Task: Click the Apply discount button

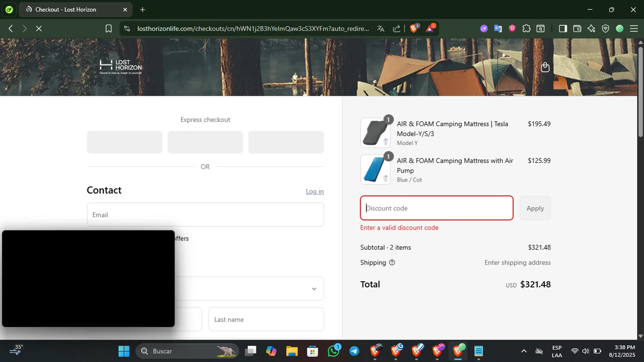Action: coord(535,208)
